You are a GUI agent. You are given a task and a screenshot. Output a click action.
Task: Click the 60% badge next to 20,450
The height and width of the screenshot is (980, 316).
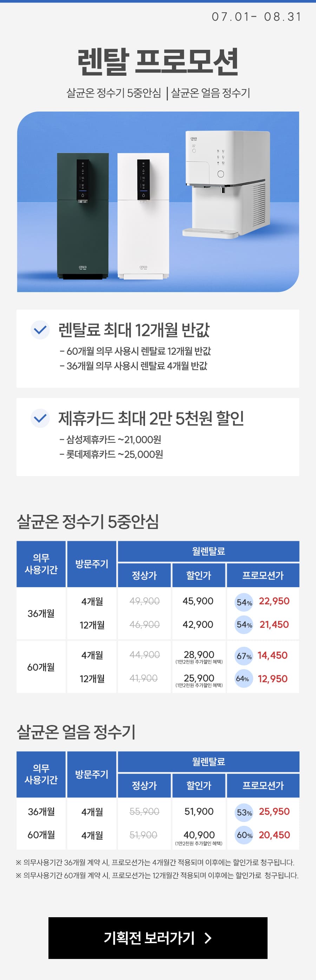coord(244,835)
